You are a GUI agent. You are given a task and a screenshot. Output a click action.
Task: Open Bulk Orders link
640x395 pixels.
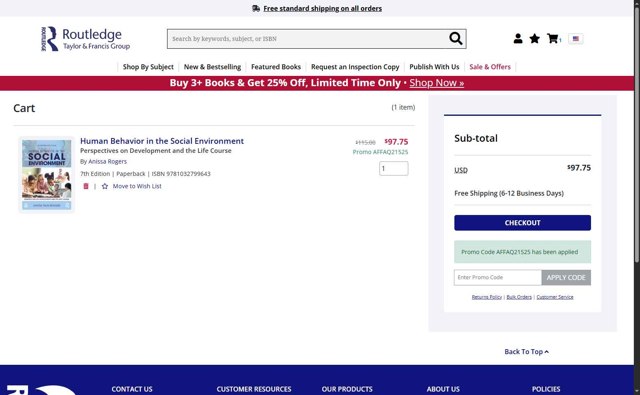(x=519, y=297)
